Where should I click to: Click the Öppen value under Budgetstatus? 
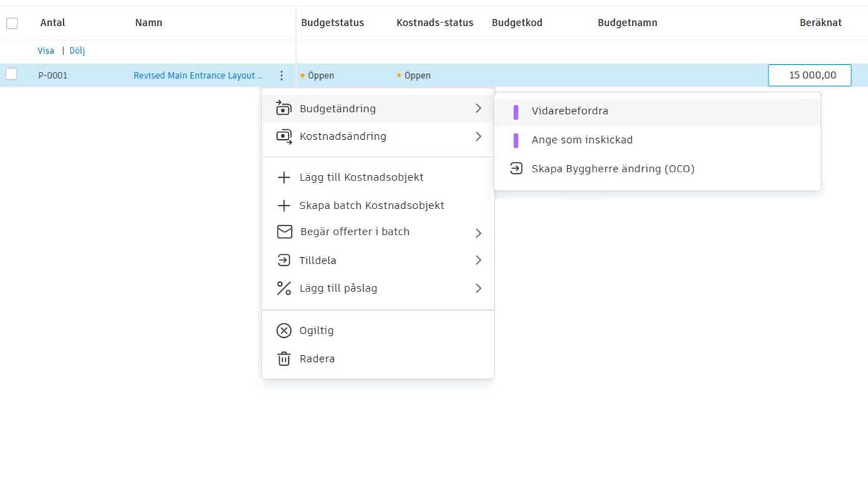tap(321, 76)
